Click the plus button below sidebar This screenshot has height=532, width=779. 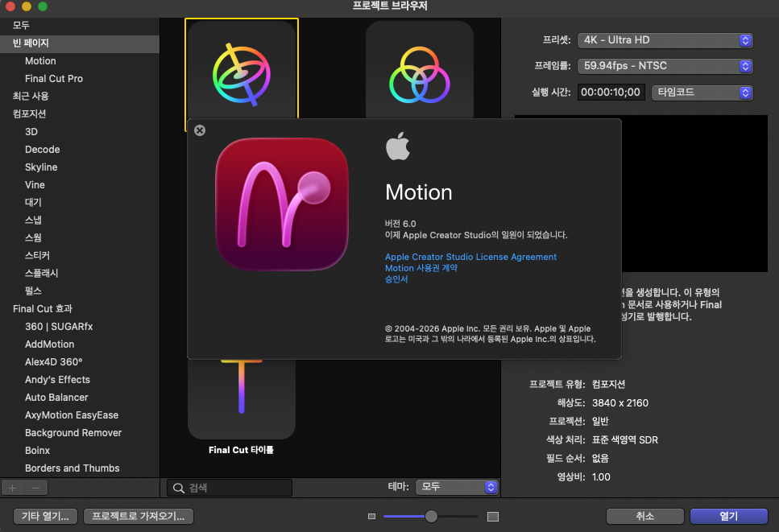coord(12,488)
